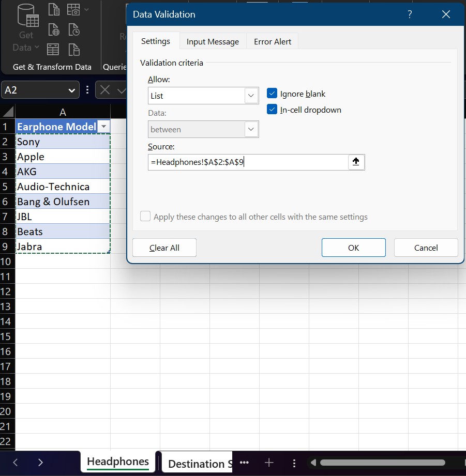
Task: Toggle the In-cell dropdown checkbox
Action: pos(272,109)
